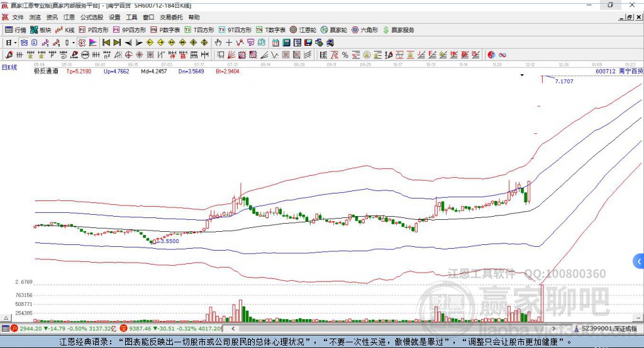This screenshot has width=644, height=348.
Task: Click the black left arrow to move back
Action: click(128, 43)
